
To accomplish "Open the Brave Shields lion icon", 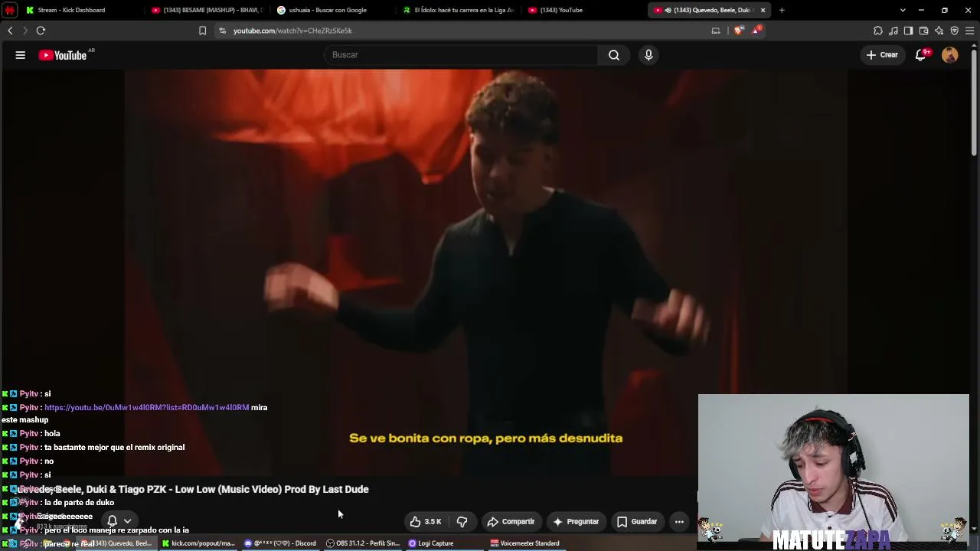I will (739, 31).
